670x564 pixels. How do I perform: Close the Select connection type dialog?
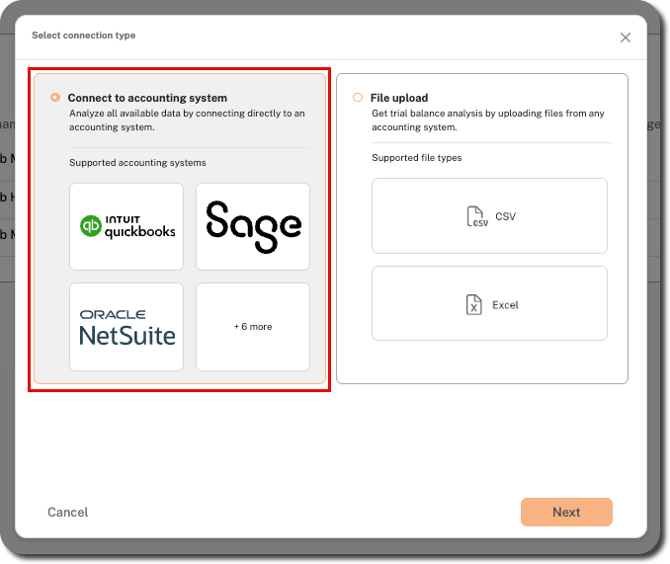(625, 38)
